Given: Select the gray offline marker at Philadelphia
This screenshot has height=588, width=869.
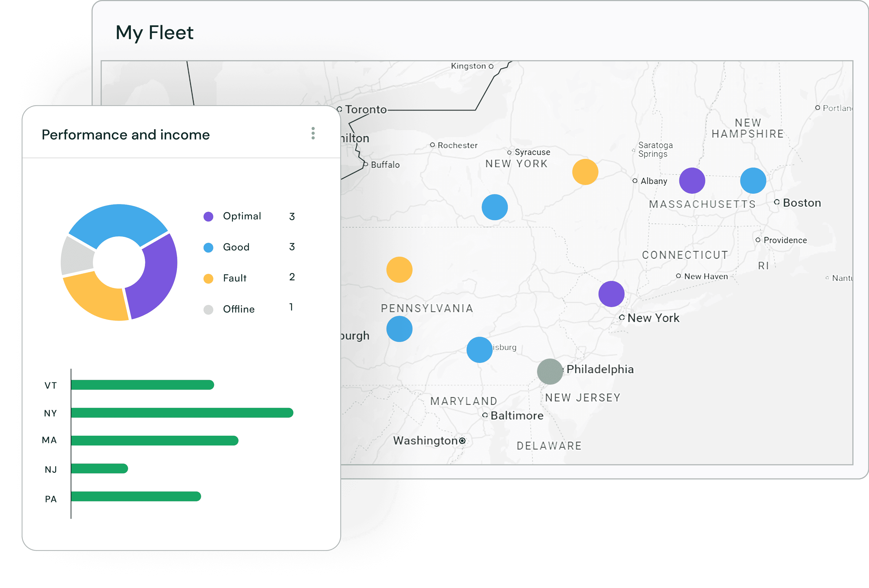Looking at the screenshot, I should pos(550,372).
